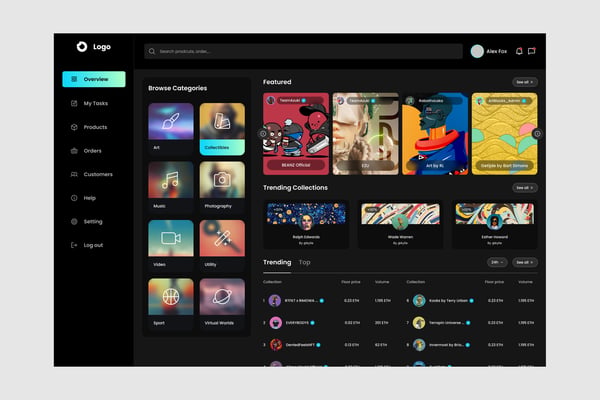Focus the search products input field
Viewport: 600px width, 400px height.
click(x=303, y=51)
